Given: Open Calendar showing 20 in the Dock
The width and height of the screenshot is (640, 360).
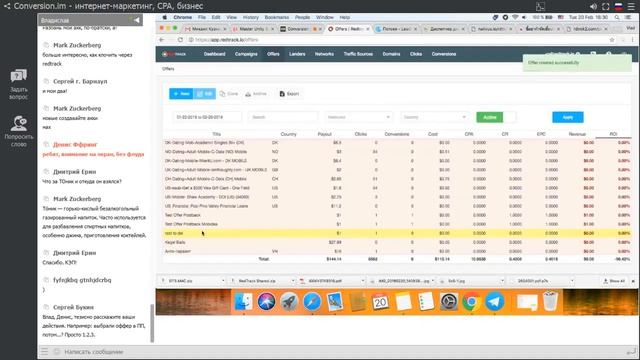Looking at the screenshot, I should [x=380, y=302].
